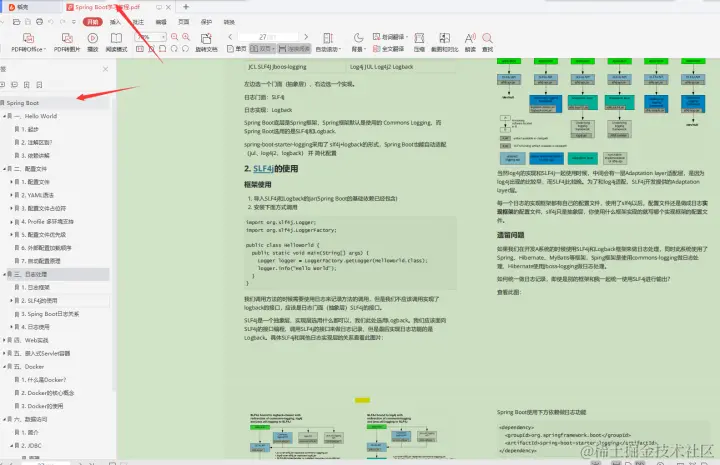Open the find/search tool
Viewport: 720px width, 465px height.
coord(488,42)
